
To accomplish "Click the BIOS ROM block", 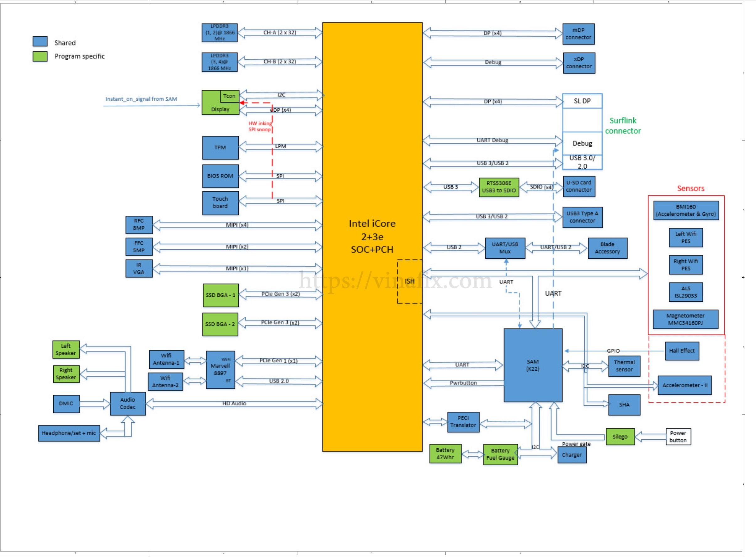I will (220, 176).
